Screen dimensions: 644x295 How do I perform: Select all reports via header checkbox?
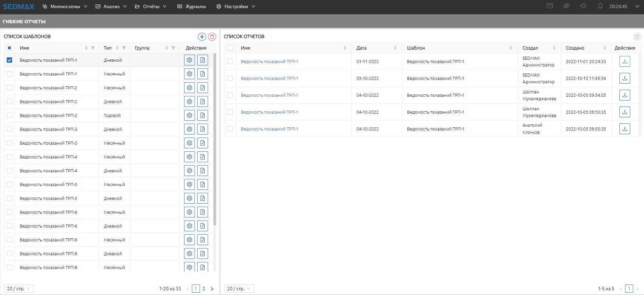click(230, 48)
